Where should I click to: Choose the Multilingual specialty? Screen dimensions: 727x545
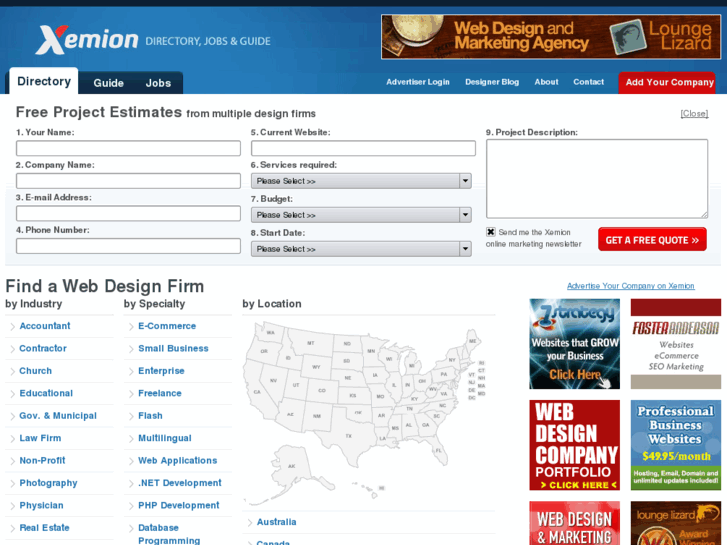[165, 438]
